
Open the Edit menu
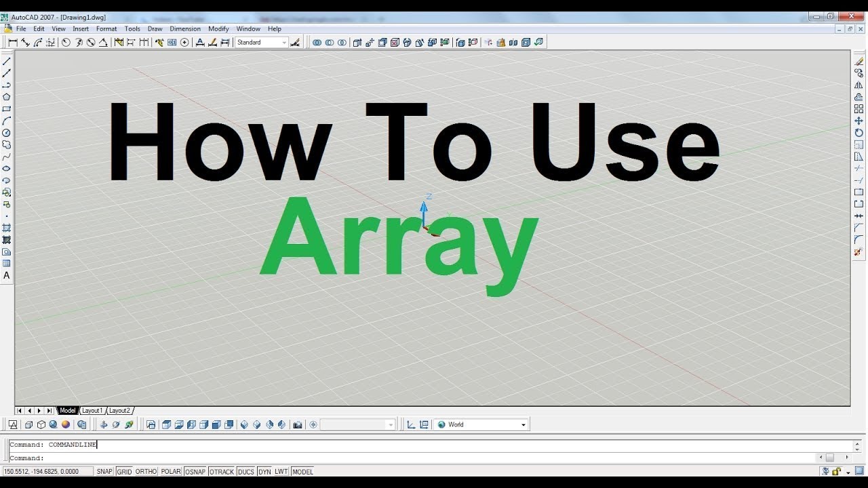(39, 28)
